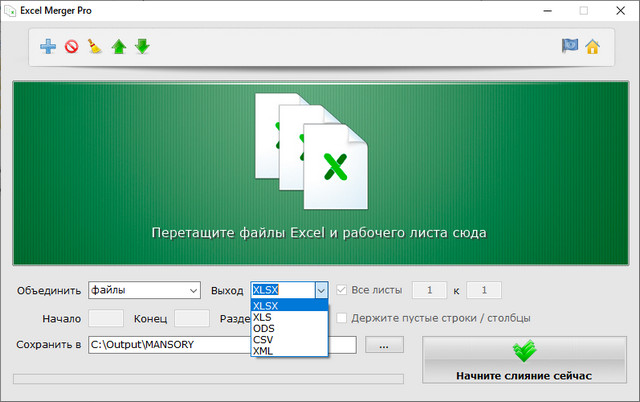Click the red remove file icon

72,46
